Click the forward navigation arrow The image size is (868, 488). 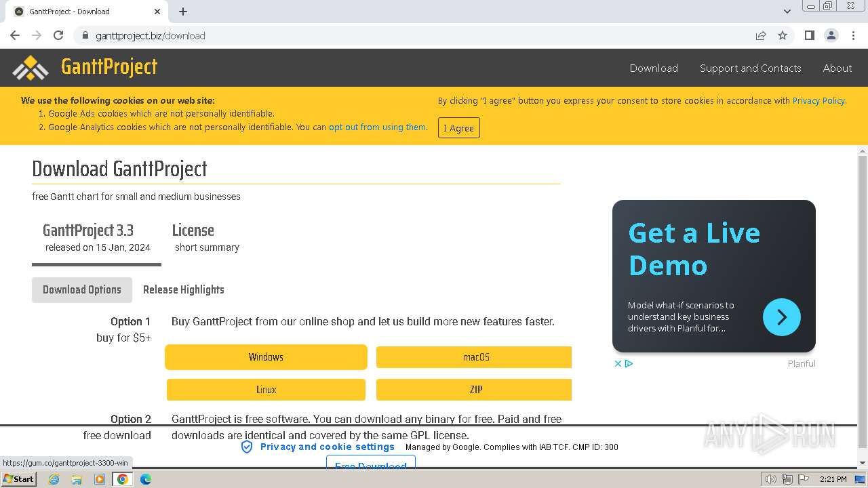pos(37,35)
